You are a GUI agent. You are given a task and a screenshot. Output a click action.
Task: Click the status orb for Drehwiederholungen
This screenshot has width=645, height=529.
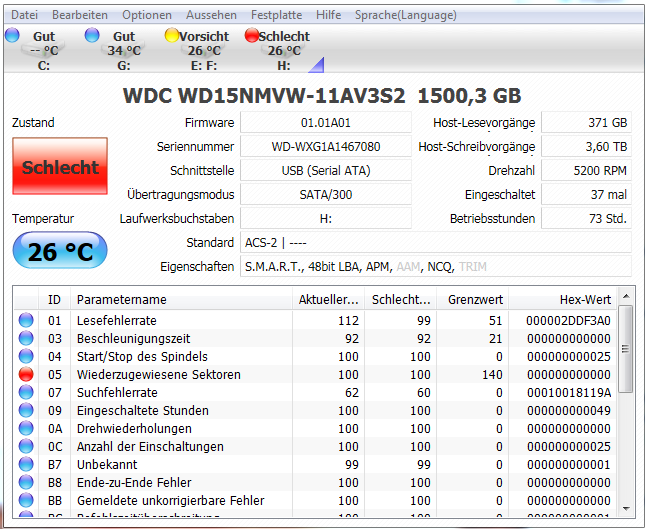[26, 428]
